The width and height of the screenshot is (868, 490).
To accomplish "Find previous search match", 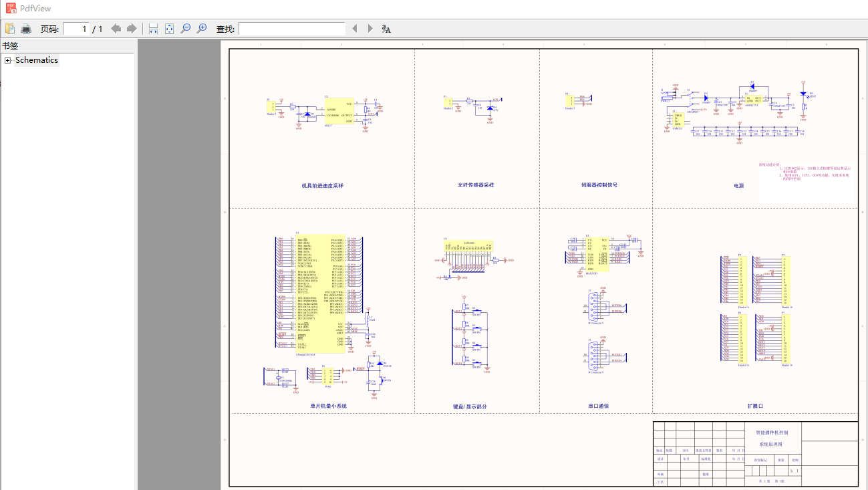I will (354, 29).
